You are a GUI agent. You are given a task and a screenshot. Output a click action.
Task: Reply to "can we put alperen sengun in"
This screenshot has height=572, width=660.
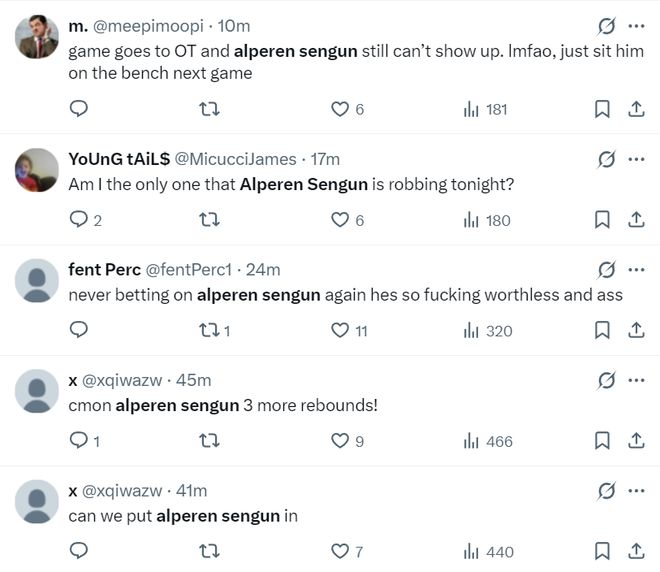click(x=79, y=550)
